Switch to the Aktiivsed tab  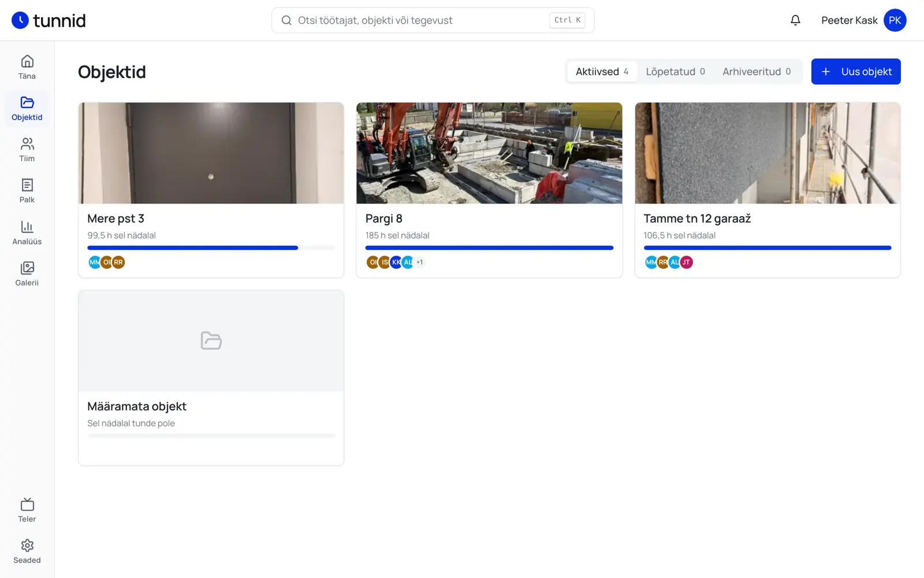[602, 72]
